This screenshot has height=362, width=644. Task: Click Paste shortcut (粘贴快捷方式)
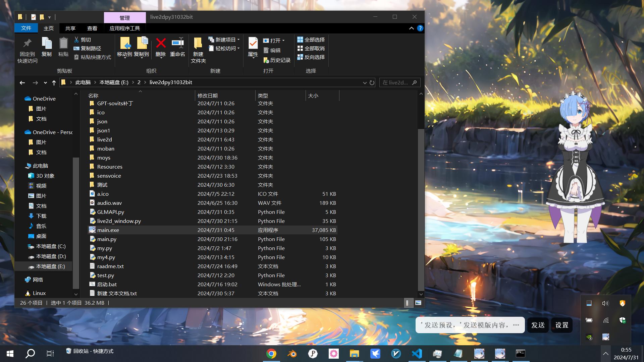(93, 57)
